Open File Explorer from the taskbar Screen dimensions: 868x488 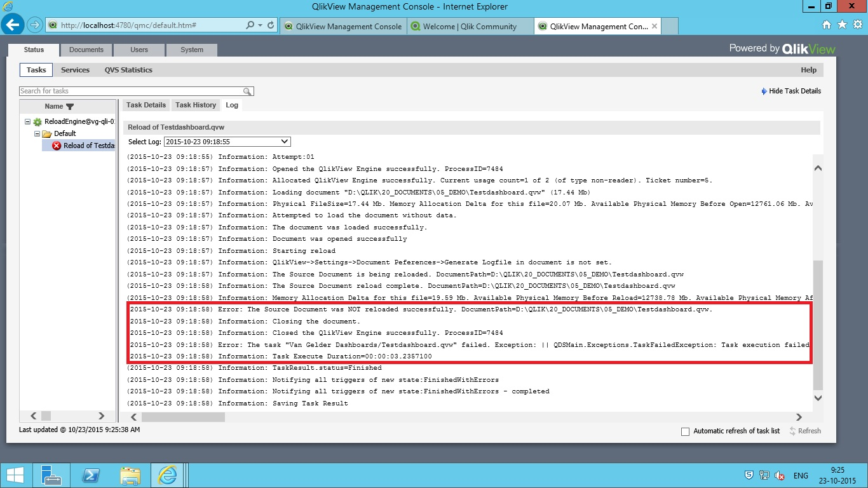click(x=130, y=475)
